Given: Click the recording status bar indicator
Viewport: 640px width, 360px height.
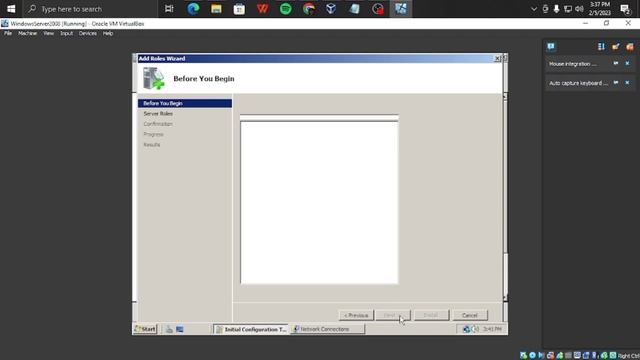Looking at the screenshot, I should point(586,356).
